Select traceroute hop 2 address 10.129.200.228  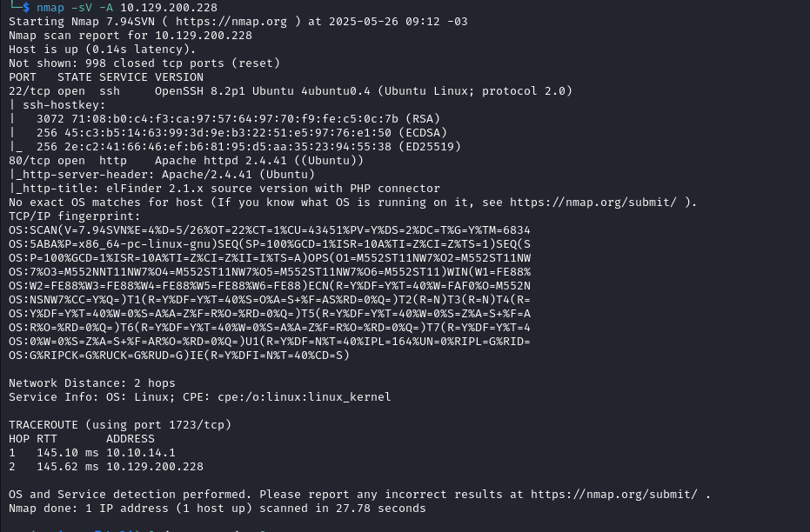click(155, 467)
